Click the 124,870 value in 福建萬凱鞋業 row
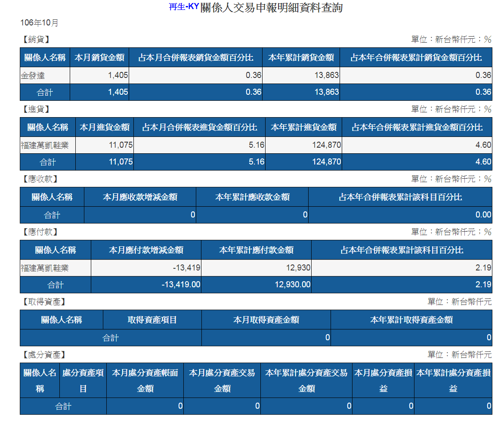 tap(327, 145)
